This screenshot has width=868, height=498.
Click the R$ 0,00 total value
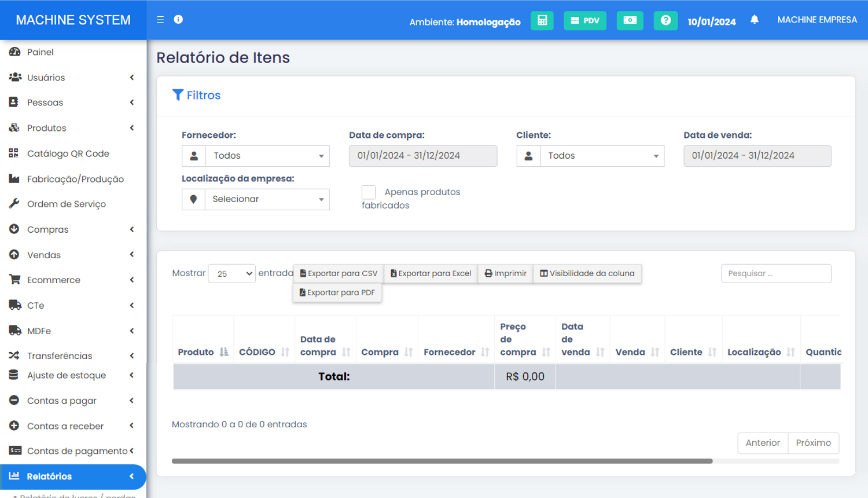tap(525, 376)
